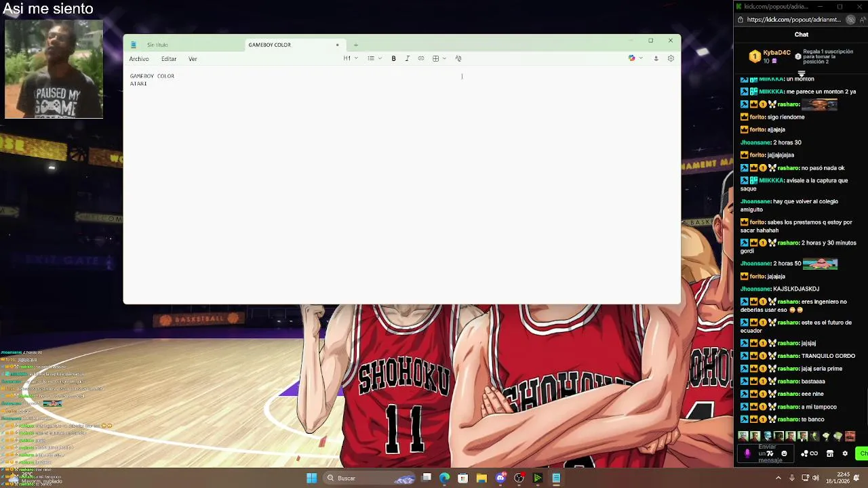Open the Copilot icon in Notepad
868x488 pixels.
[x=631, y=58]
